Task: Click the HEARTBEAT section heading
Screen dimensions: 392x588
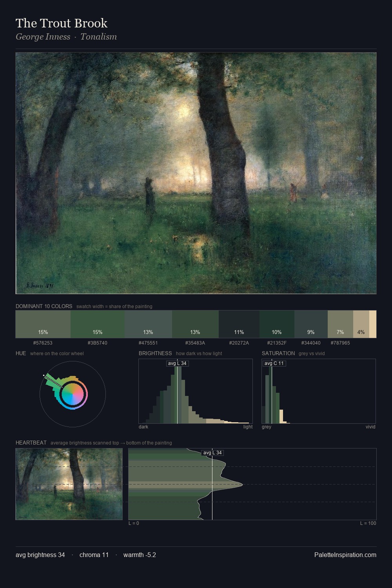Action: click(x=31, y=443)
